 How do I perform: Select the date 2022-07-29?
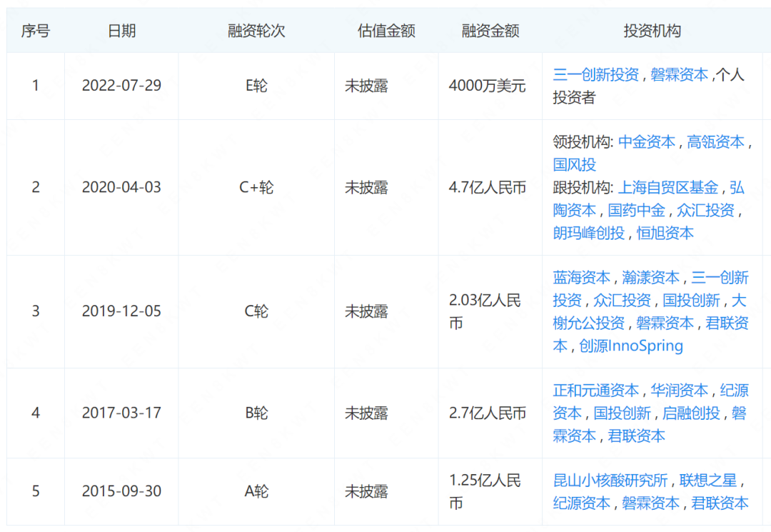(x=121, y=86)
